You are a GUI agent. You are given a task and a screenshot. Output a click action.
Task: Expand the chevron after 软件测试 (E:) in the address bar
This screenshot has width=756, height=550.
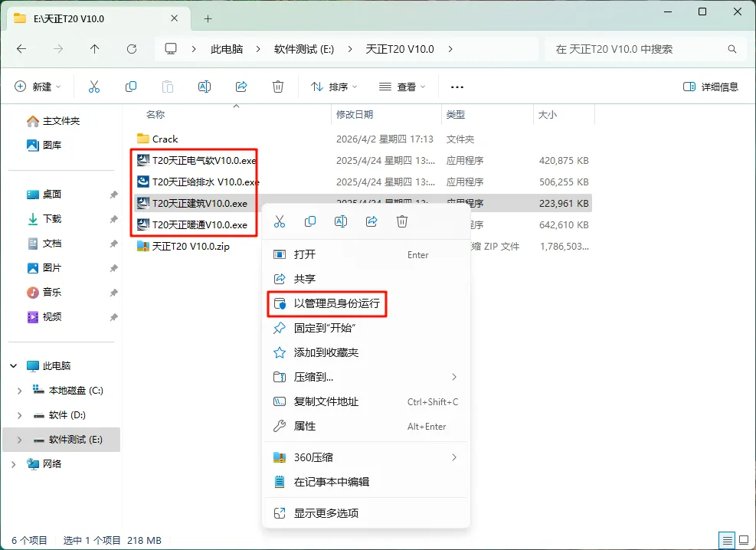[x=350, y=49]
